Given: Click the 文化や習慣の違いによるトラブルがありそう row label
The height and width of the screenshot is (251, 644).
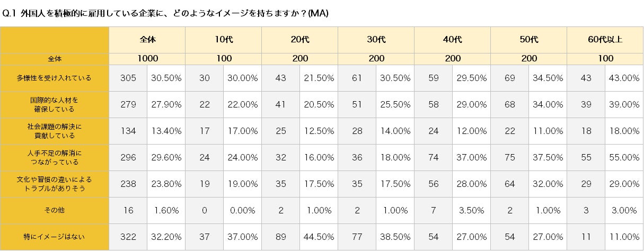Looking at the screenshot, I should coord(55,184).
